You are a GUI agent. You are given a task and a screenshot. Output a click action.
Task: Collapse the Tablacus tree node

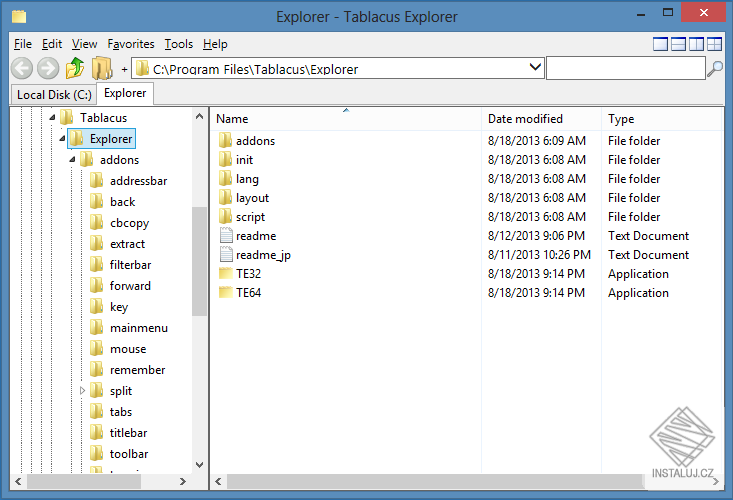pos(52,117)
